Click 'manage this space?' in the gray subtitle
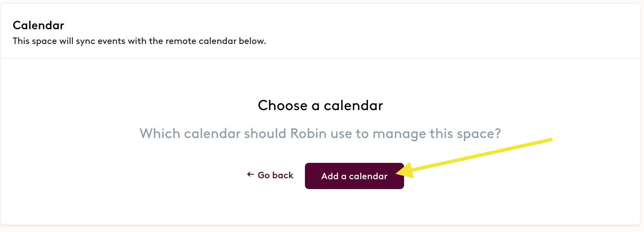 tap(437, 134)
